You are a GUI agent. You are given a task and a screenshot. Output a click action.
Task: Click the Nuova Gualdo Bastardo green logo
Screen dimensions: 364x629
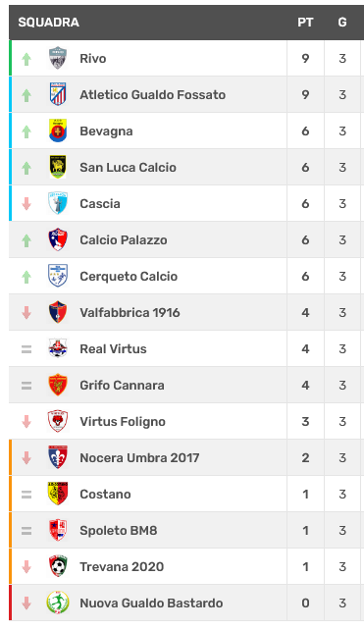[58, 603]
